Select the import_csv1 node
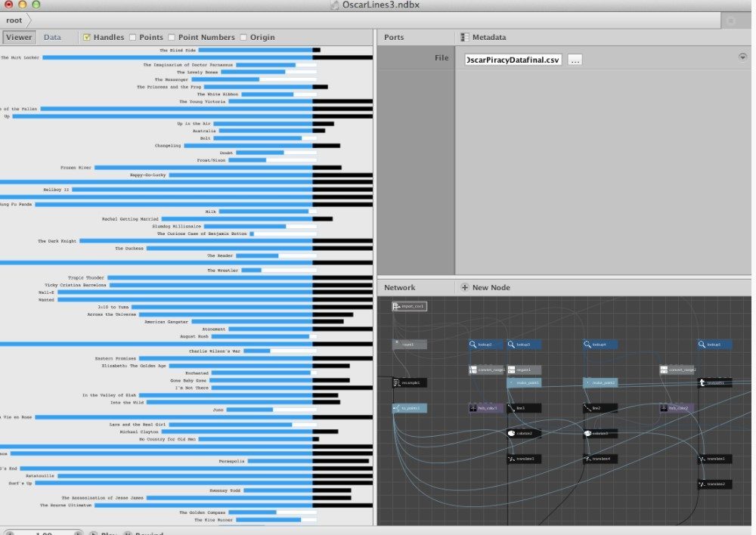 409,306
